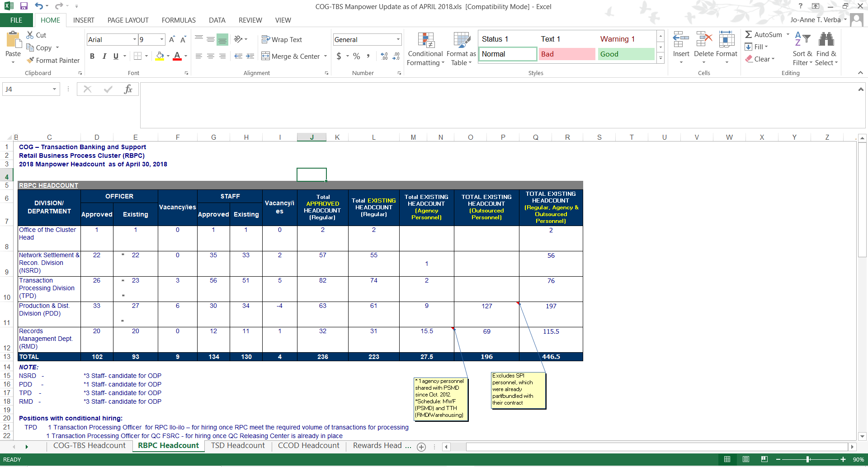Click the Insert Function fx icon

click(x=128, y=89)
